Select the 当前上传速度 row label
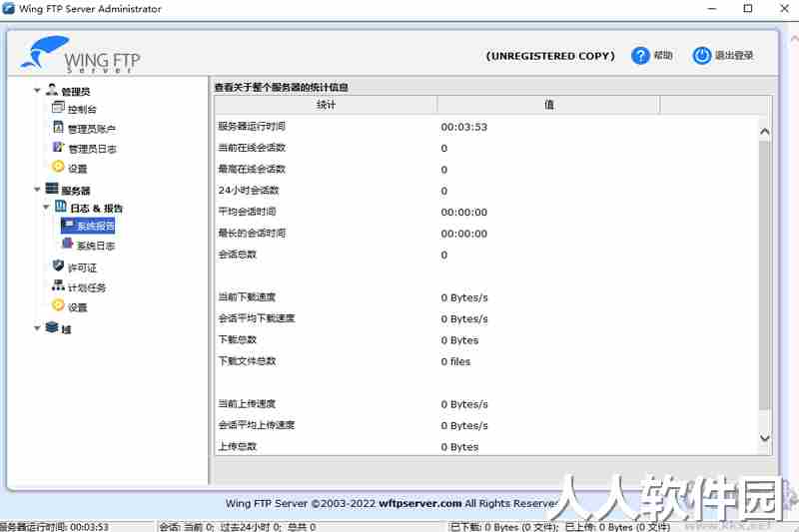799x532 pixels. 247,404
